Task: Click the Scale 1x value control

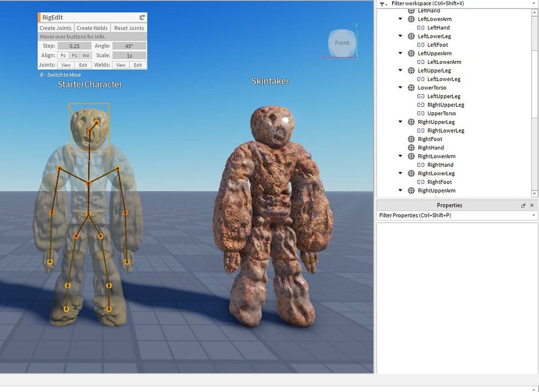Action: pos(128,55)
